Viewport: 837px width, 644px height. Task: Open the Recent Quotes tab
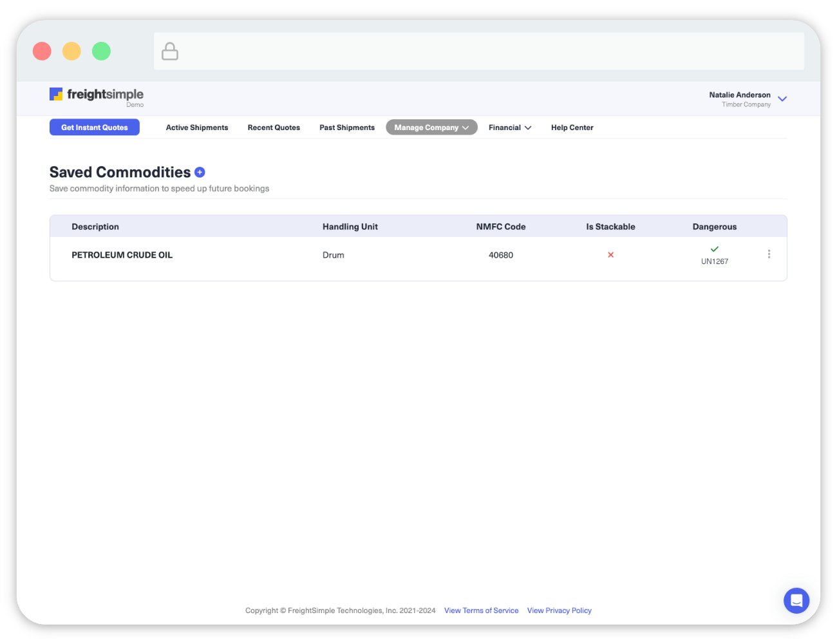coord(274,128)
